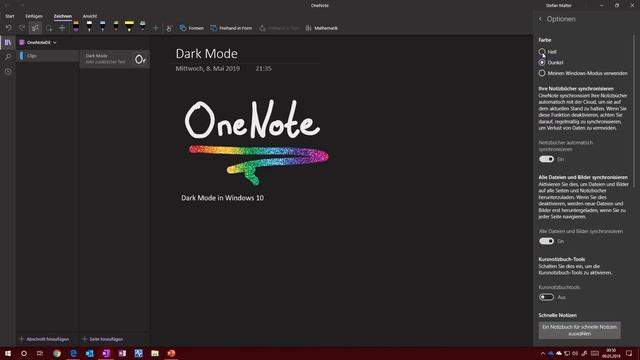
Task: Click Seite hinzufügen
Action: pyautogui.click(x=102, y=339)
